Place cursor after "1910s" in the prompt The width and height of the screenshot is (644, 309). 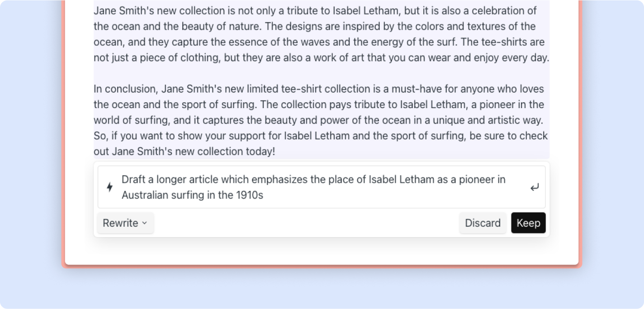pyautogui.click(x=264, y=195)
